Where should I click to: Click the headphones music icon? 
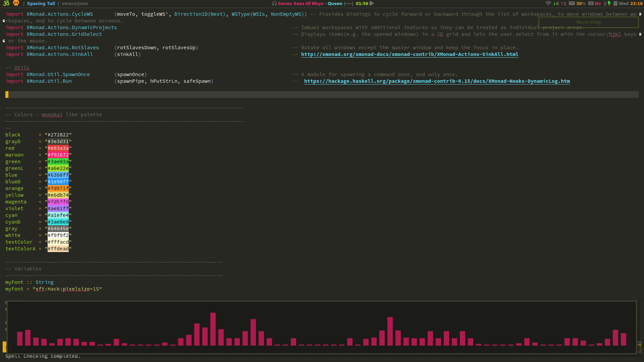[x=274, y=4]
